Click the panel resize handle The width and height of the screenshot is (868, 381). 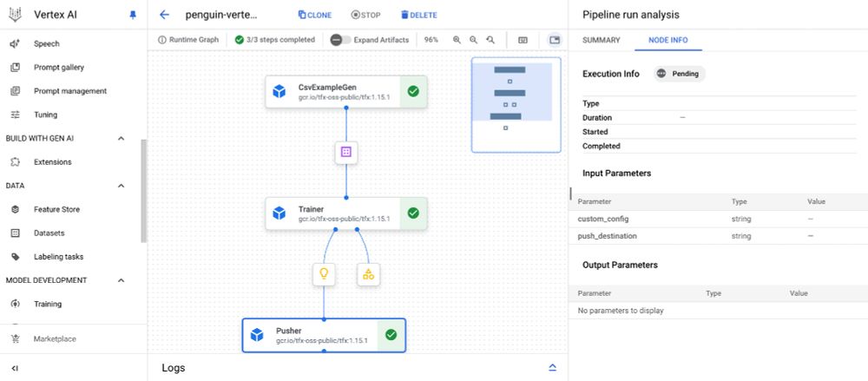click(x=570, y=193)
